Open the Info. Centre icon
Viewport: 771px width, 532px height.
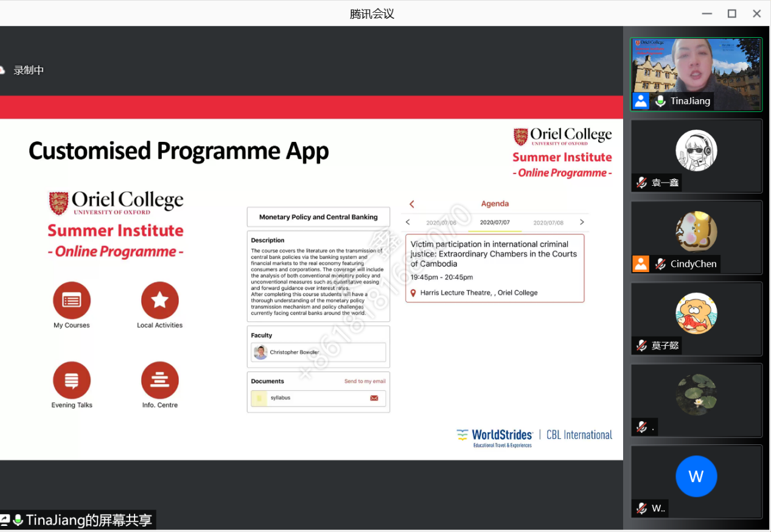click(159, 380)
